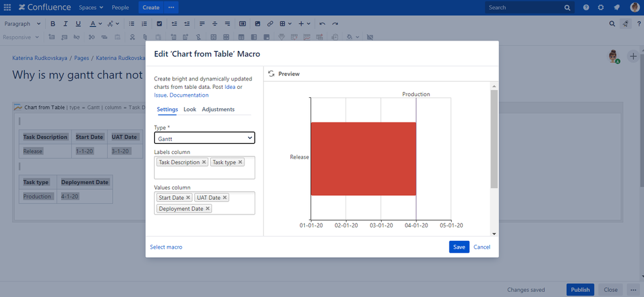Click the red Release Gantt bar
Image resolution: width=644 pixels, height=297 pixels.
tap(363, 158)
